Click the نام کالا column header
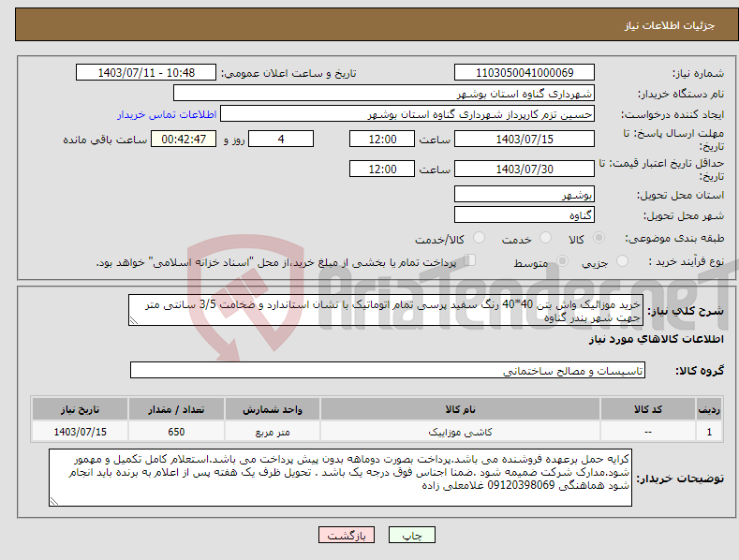The width and height of the screenshot is (739, 560). pyautogui.click(x=460, y=409)
